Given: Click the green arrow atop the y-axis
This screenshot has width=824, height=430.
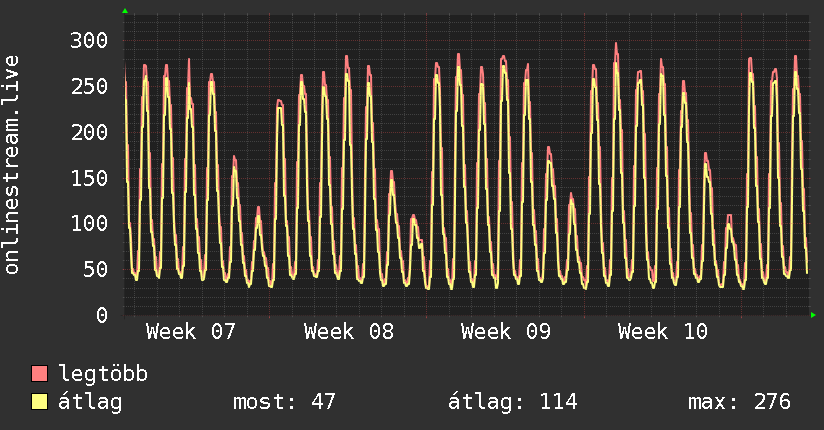Looking at the screenshot, I should tap(125, 11).
